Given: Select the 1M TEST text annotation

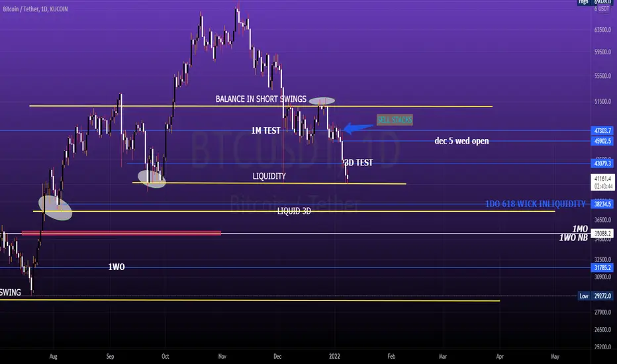Looking at the screenshot, I should point(266,130).
